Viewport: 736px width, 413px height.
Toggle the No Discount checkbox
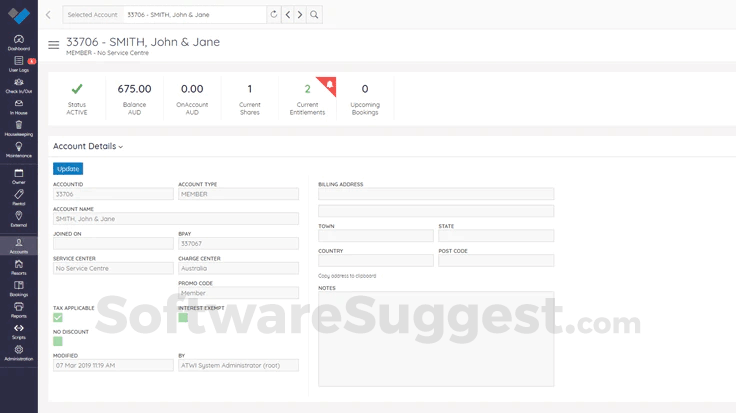(58, 341)
